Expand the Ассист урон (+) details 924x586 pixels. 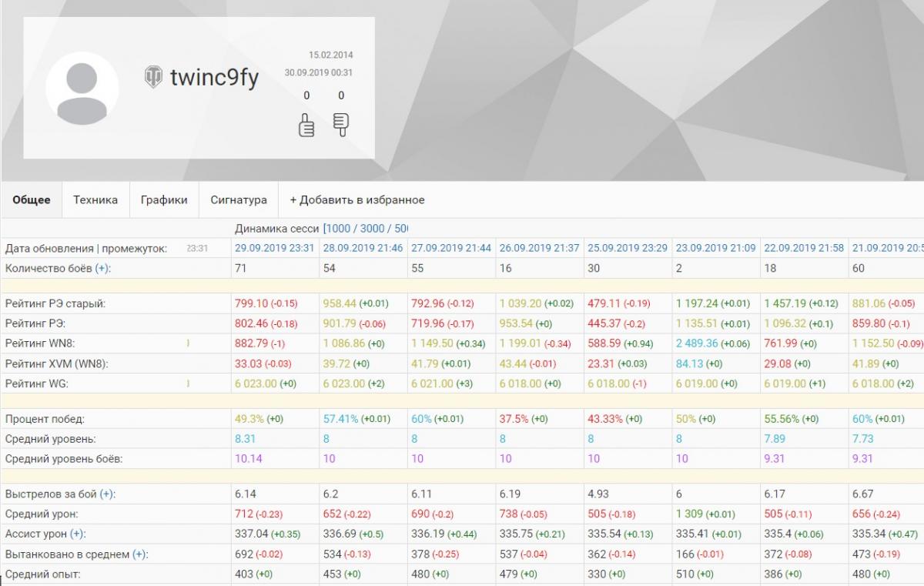point(78,534)
